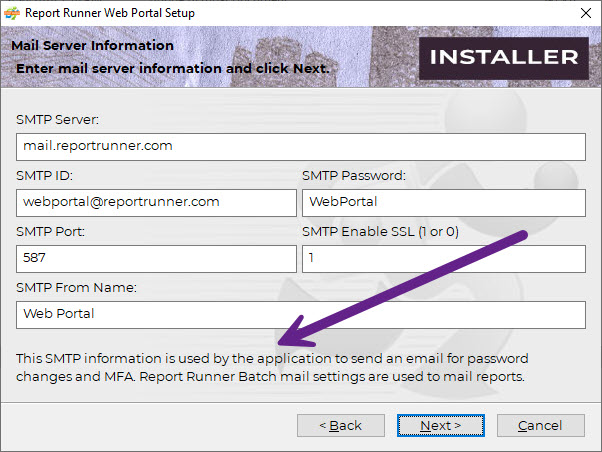Click the SMTP From Name input box
The image size is (602, 452).
click(x=300, y=314)
